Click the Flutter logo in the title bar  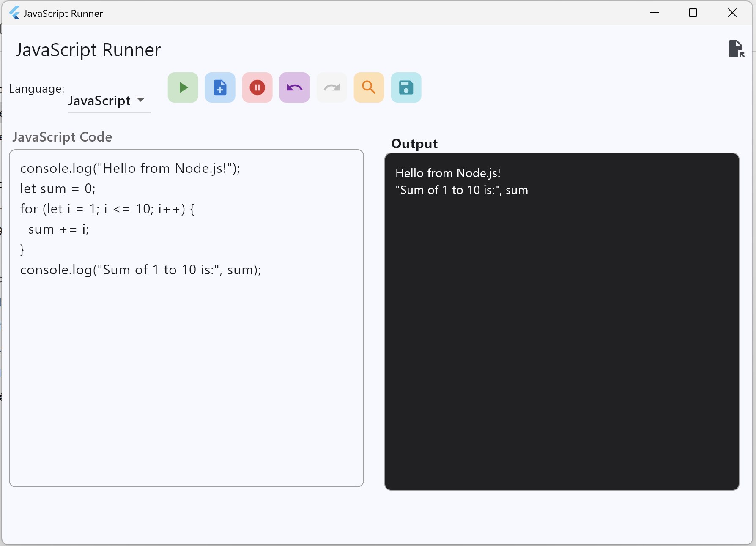tap(14, 13)
